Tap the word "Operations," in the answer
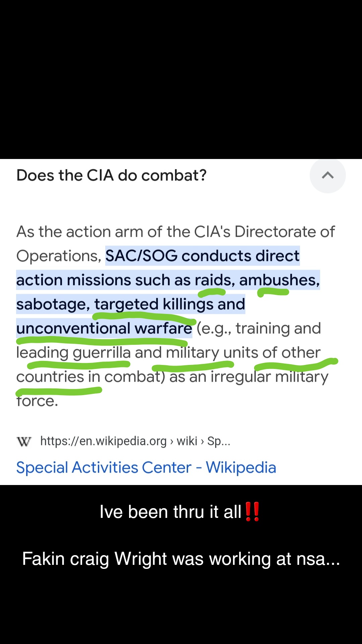This screenshot has width=362, height=644. pos(59,256)
